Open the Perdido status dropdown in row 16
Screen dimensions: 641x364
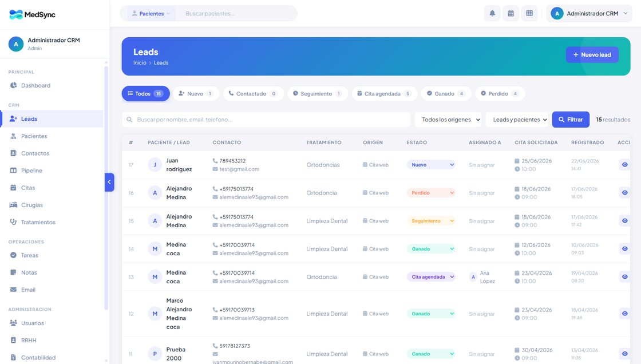pyautogui.click(x=431, y=193)
